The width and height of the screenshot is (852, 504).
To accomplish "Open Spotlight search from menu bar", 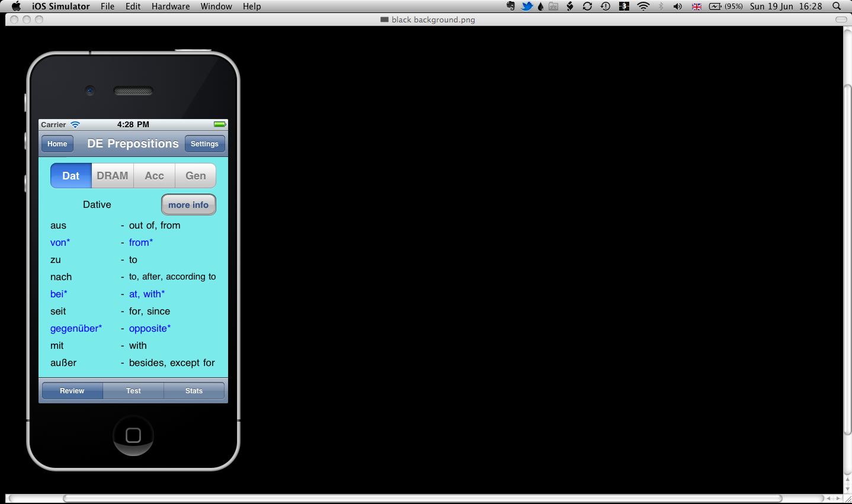I will click(836, 7).
